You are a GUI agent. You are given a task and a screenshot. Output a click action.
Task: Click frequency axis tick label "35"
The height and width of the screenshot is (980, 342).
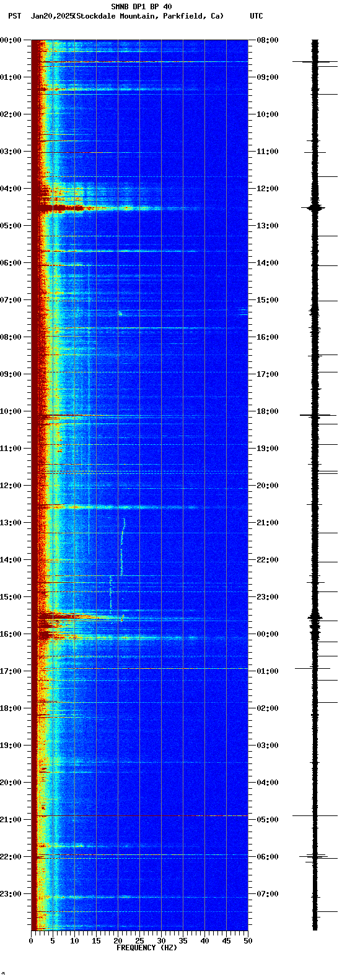point(183,941)
